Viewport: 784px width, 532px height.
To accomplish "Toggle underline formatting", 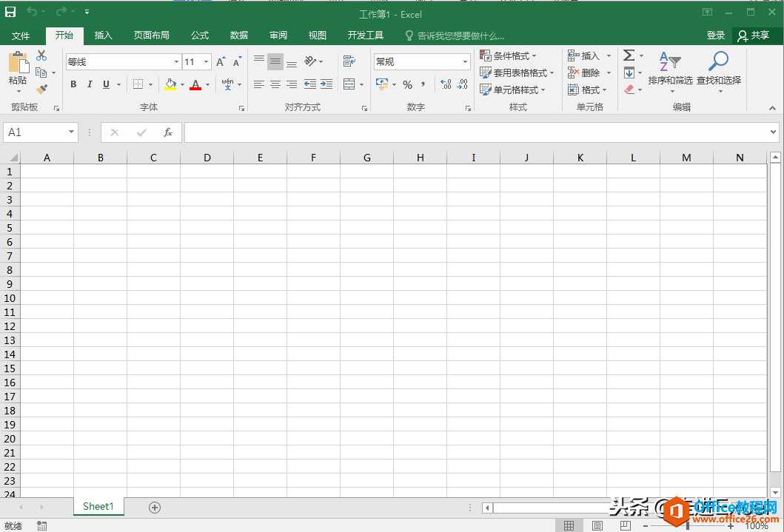I will [104, 84].
